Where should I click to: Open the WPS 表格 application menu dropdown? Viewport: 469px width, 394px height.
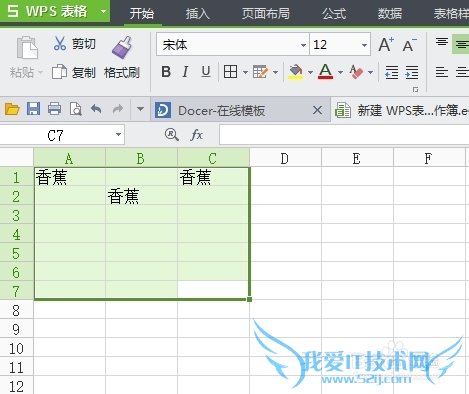[x=104, y=11]
